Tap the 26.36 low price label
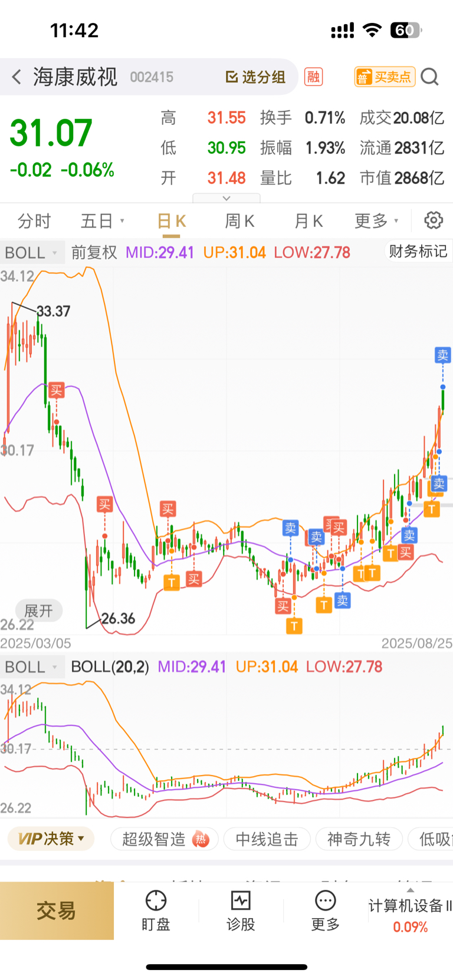 118,619
